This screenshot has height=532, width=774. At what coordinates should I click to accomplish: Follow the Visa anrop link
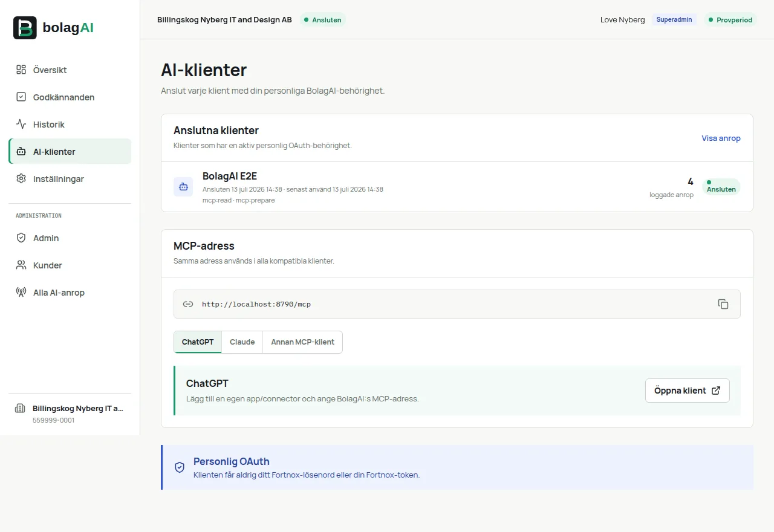[721, 138]
